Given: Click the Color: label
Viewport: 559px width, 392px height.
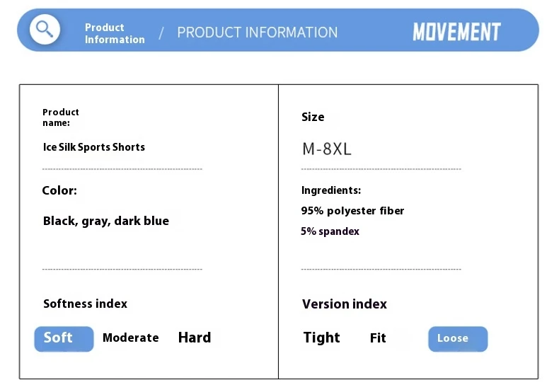Looking at the screenshot, I should pyautogui.click(x=59, y=190).
